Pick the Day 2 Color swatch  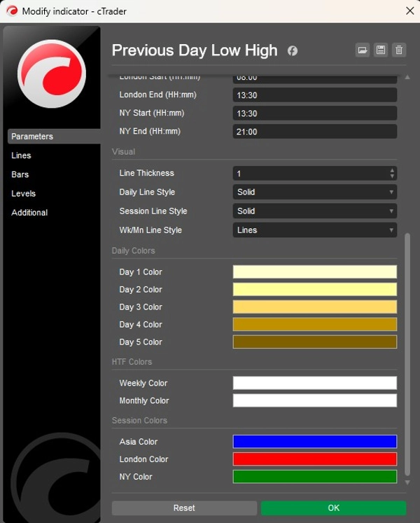[x=315, y=289]
